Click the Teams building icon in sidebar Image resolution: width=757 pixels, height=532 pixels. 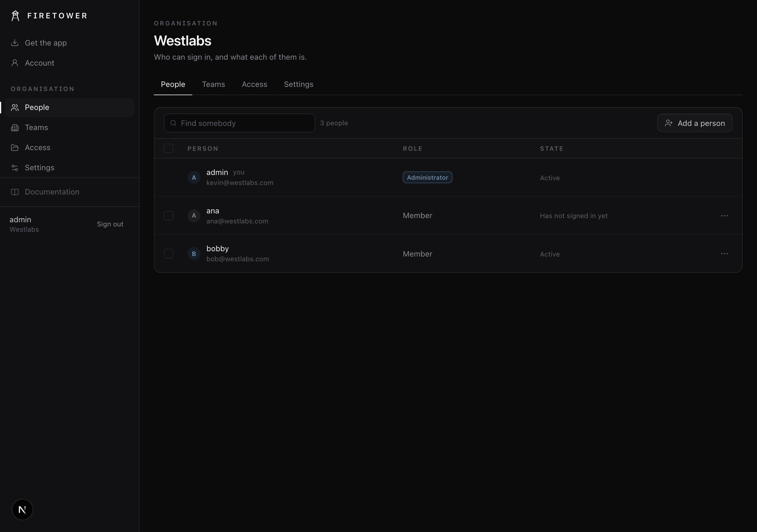tap(14, 128)
